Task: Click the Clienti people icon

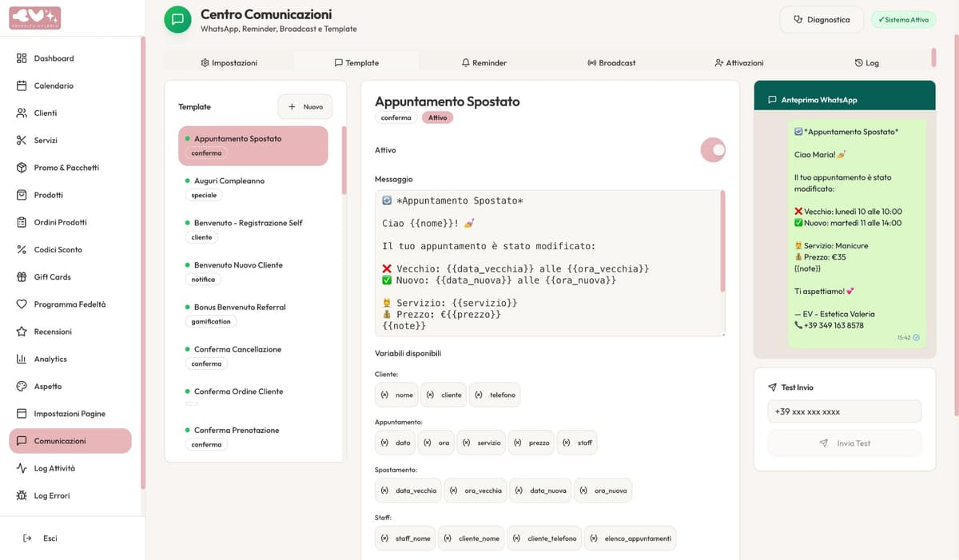Action: click(x=22, y=113)
